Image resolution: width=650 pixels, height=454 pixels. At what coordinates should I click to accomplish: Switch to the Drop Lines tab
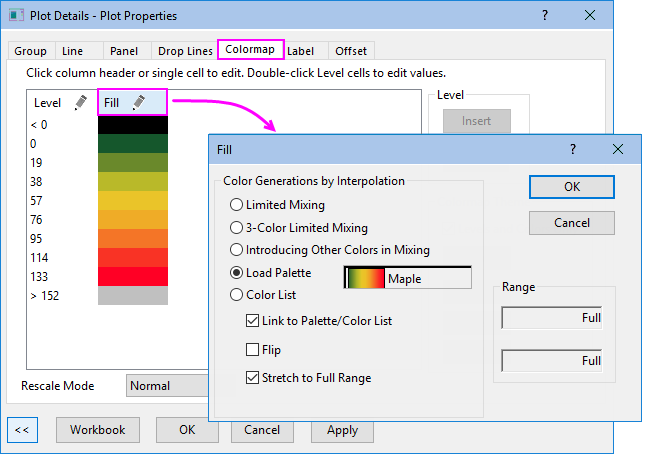pyautogui.click(x=183, y=50)
